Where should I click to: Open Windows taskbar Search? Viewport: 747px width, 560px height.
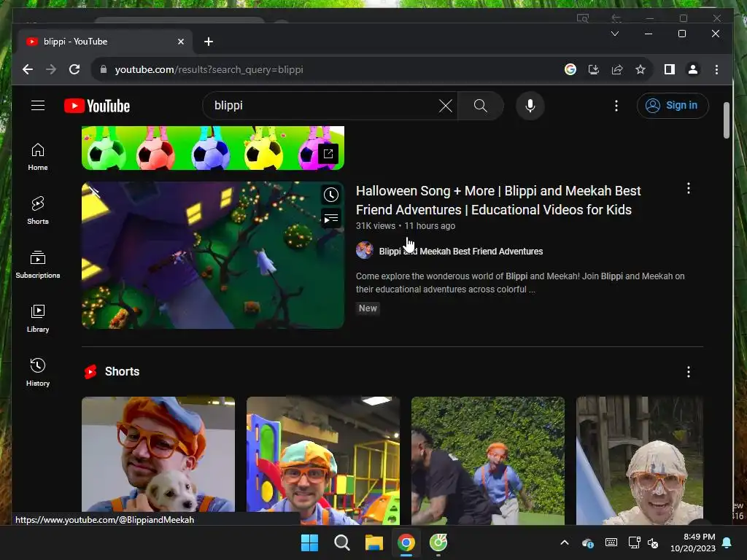(x=341, y=542)
